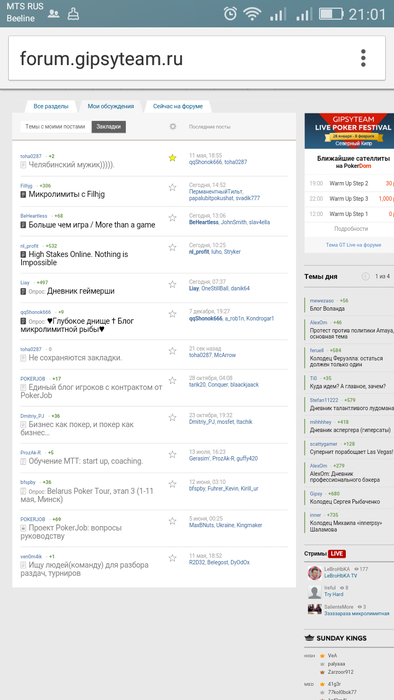This screenshot has height=700, width=394.
Task: Open the Микролимиты с Filhjg topic
Action: point(67,195)
